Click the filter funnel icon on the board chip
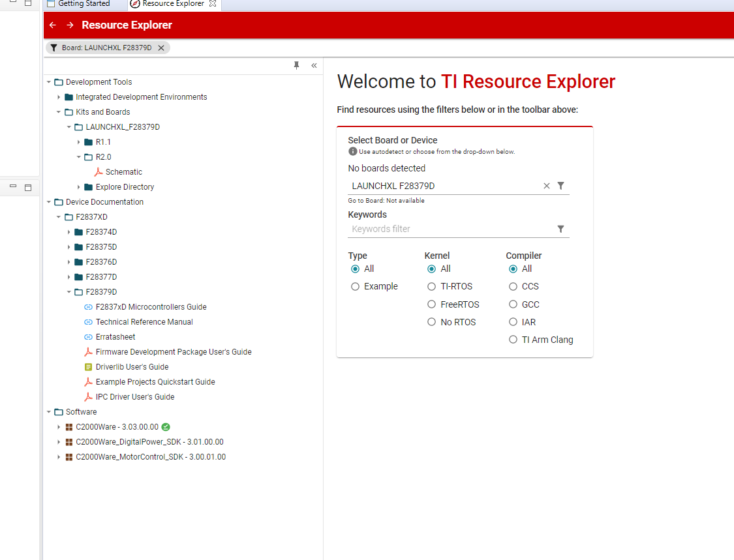 54,48
